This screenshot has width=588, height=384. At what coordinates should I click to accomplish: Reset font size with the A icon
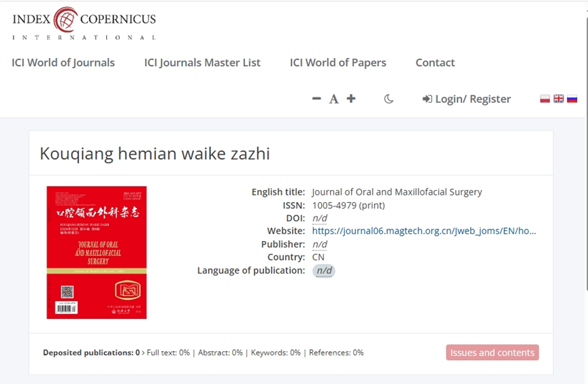click(333, 99)
